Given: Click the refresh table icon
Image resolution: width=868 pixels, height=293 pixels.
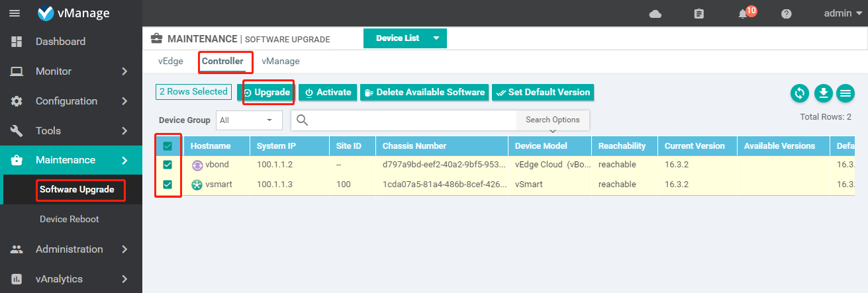Looking at the screenshot, I should click(x=800, y=93).
